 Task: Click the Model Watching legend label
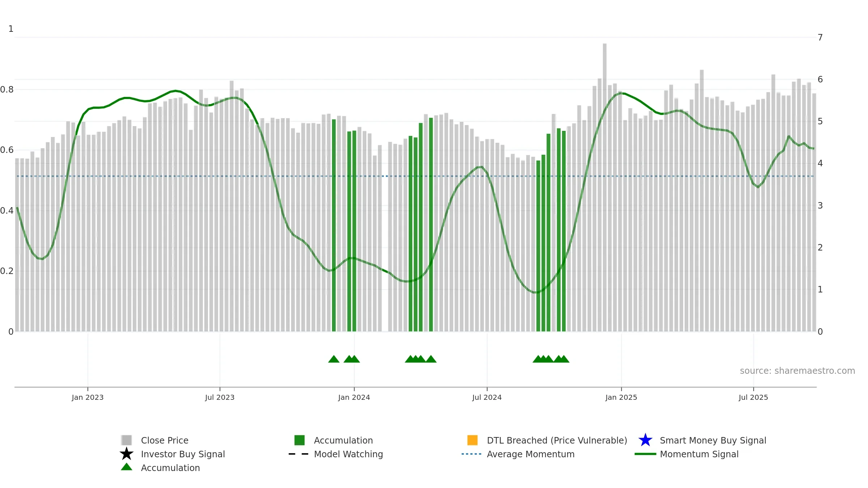click(x=348, y=454)
